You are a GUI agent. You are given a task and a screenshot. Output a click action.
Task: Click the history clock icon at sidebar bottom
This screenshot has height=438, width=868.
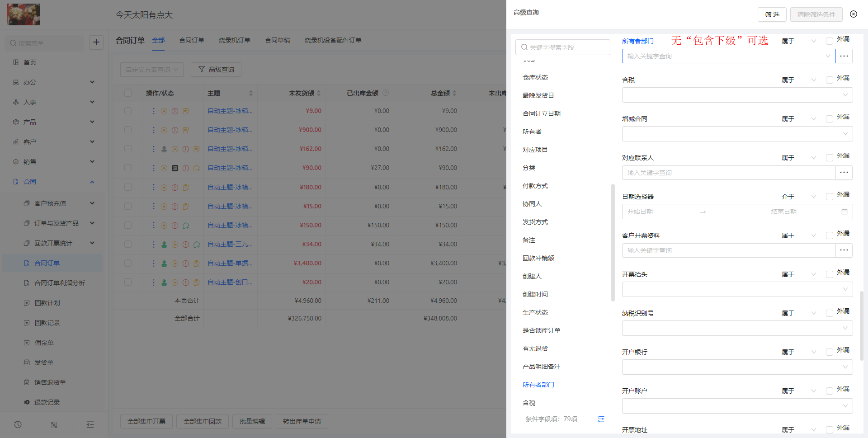[x=18, y=424]
